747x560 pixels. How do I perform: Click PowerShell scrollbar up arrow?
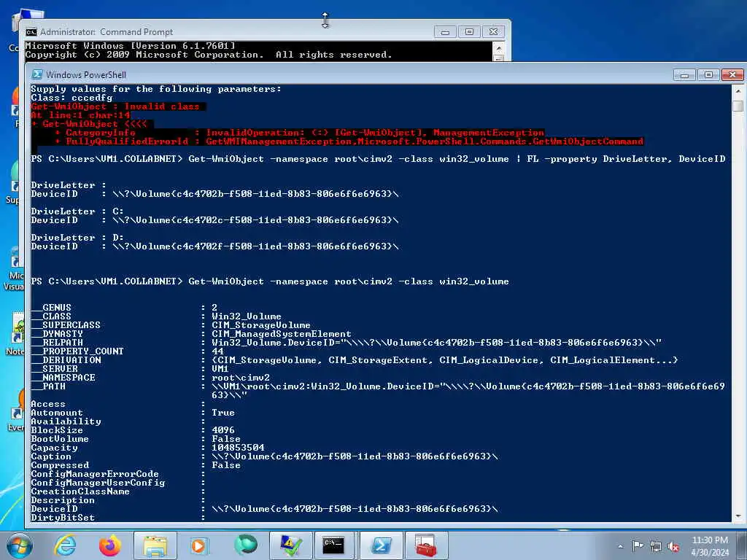pos(738,90)
